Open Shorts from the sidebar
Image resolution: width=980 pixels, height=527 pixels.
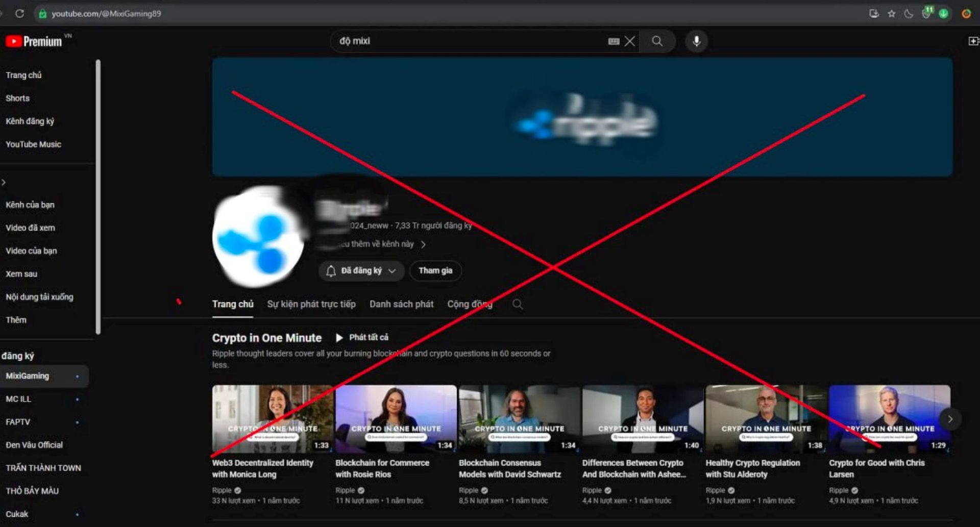pos(17,98)
